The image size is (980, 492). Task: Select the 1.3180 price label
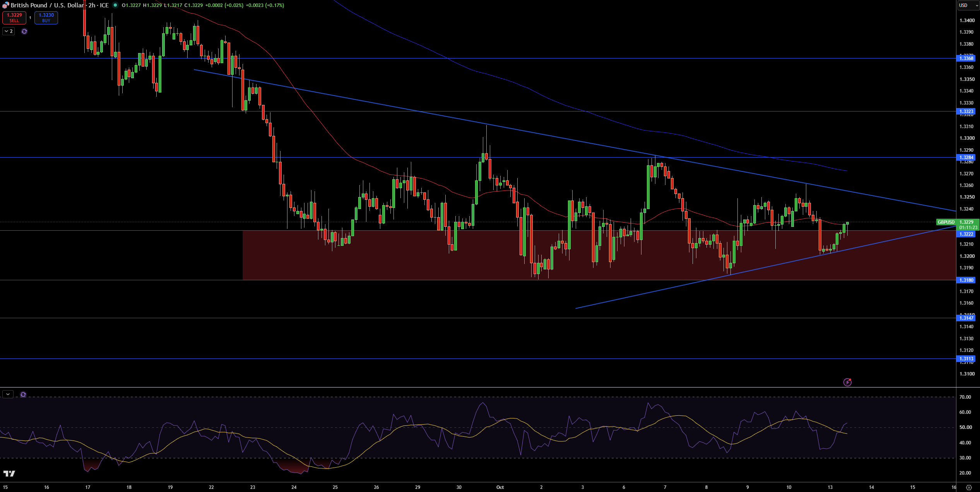(966, 280)
